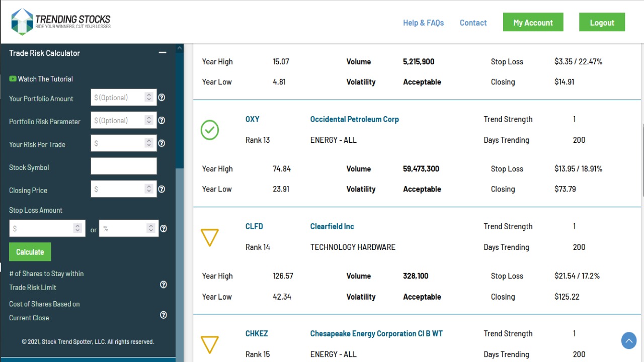Click the green Calculate button
Image resolution: width=644 pixels, height=362 pixels.
point(30,252)
